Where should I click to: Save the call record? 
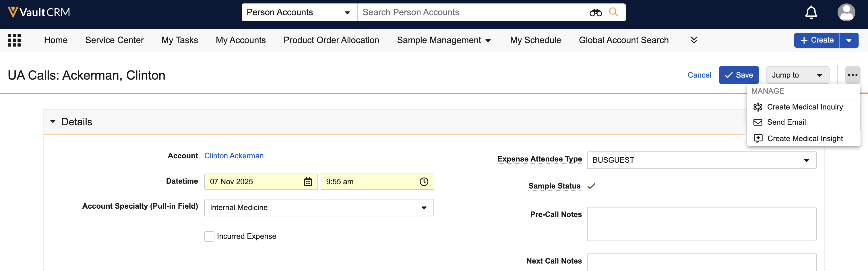click(739, 75)
